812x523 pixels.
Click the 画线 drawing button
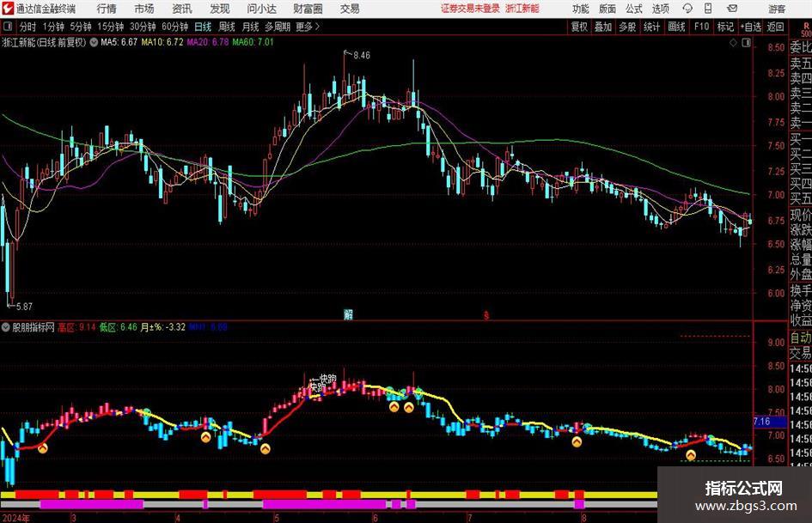(676, 27)
